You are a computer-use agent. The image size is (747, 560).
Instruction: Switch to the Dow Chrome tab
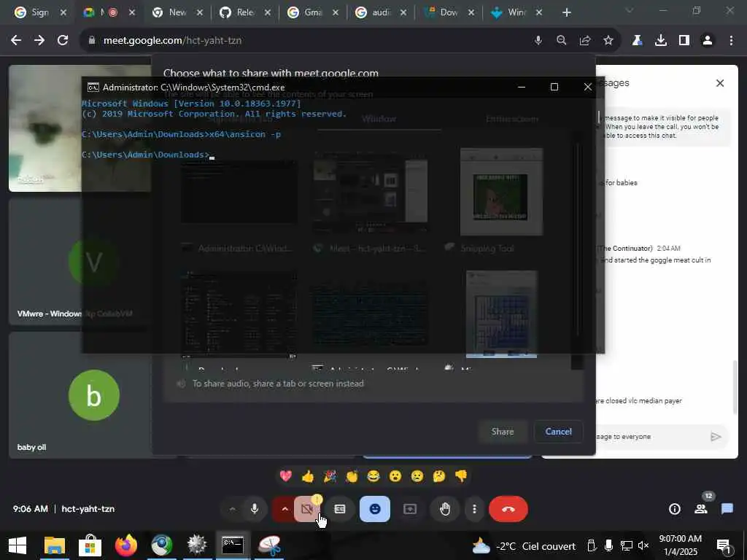(449, 12)
